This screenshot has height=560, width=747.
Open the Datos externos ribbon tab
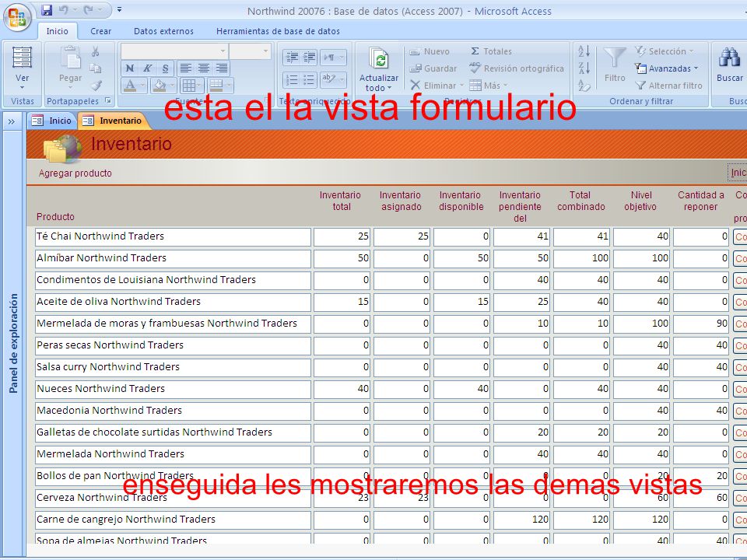click(163, 31)
